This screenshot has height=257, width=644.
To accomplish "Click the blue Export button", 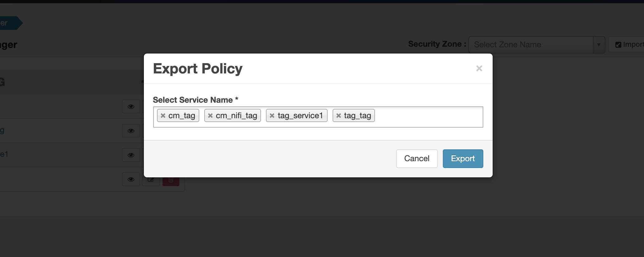I will coord(463,159).
